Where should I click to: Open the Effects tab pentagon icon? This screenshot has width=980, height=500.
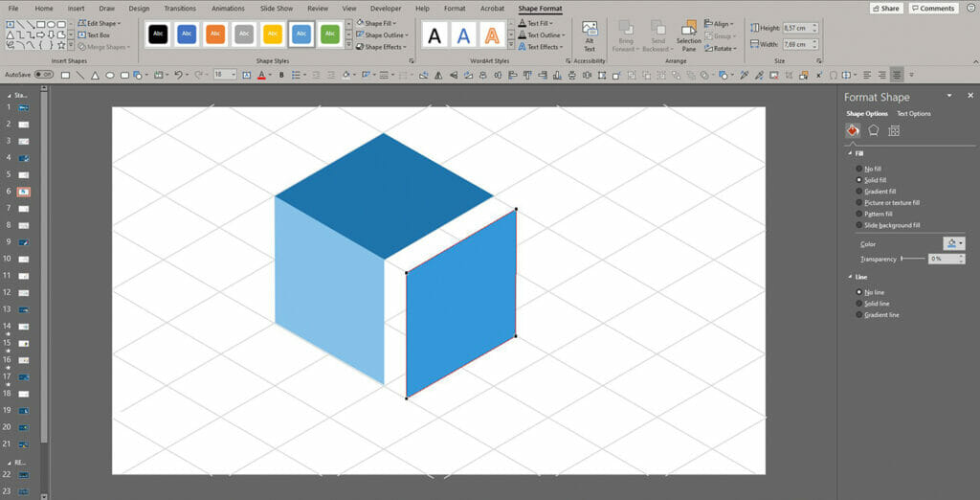pos(873,131)
